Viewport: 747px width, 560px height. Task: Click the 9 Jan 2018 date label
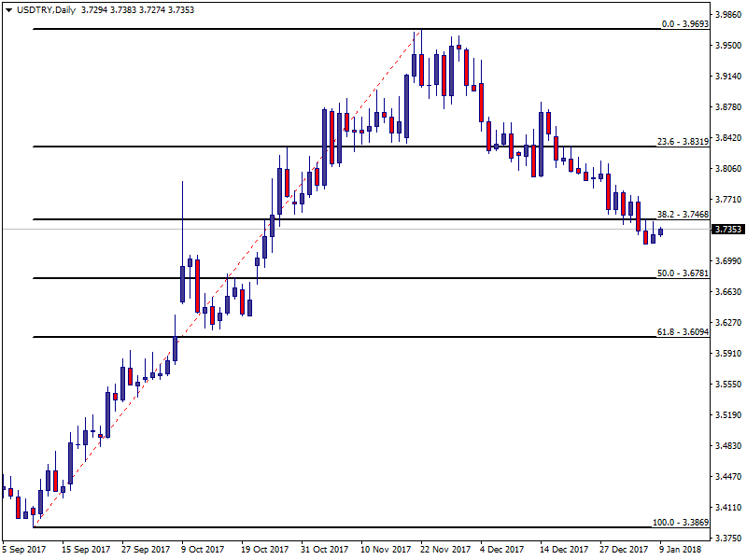click(682, 550)
